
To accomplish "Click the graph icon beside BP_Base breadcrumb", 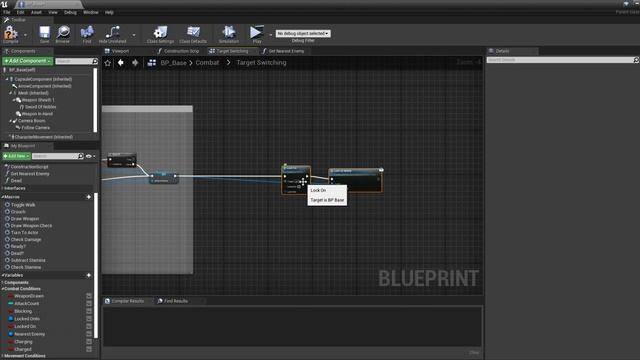I will click(x=152, y=63).
